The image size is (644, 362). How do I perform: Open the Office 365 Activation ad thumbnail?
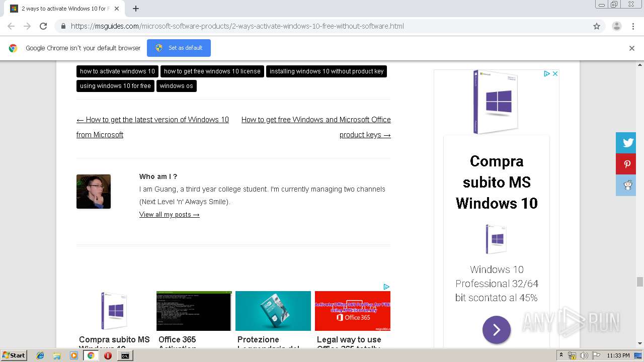click(194, 311)
